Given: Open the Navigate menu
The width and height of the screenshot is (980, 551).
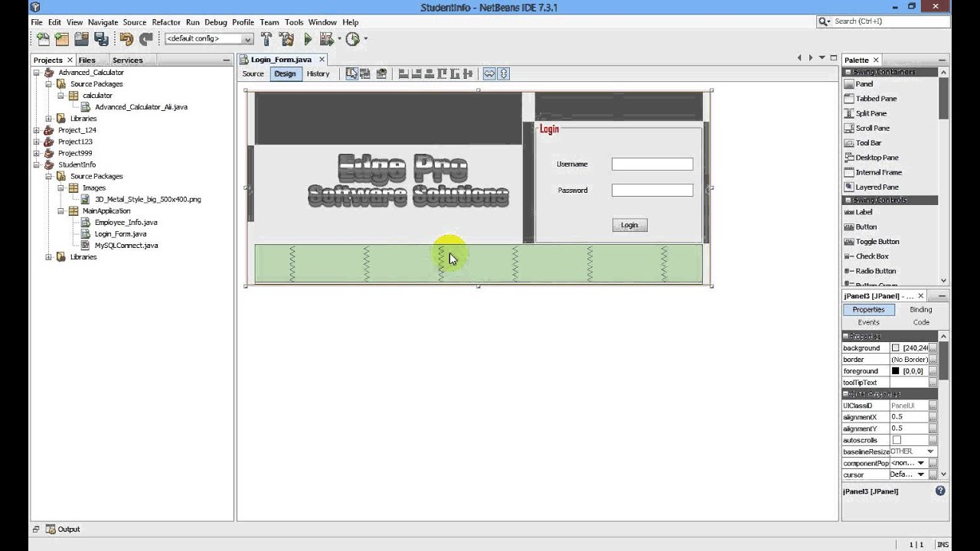Looking at the screenshot, I should click(x=103, y=22).
